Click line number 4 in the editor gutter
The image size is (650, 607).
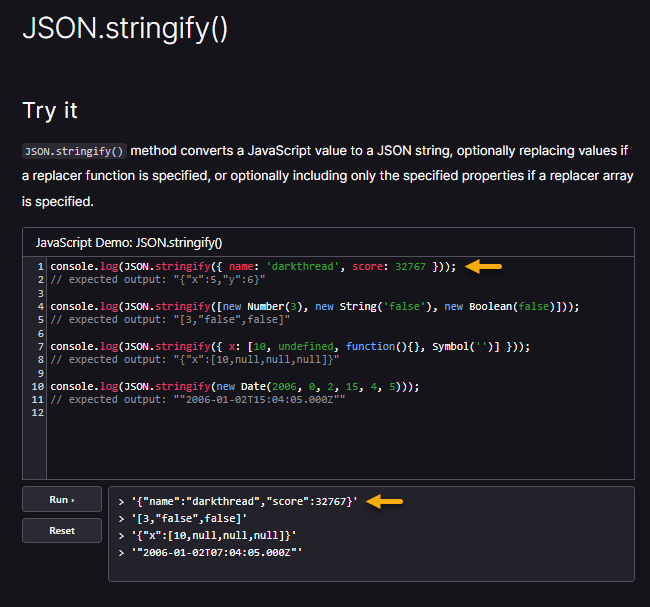[x=39, y=306]
